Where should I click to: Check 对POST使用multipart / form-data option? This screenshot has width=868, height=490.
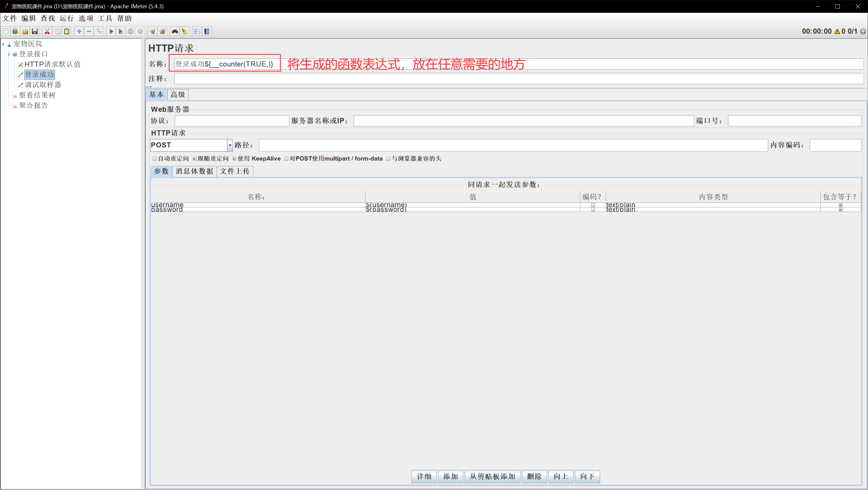[x=286, y=159]
